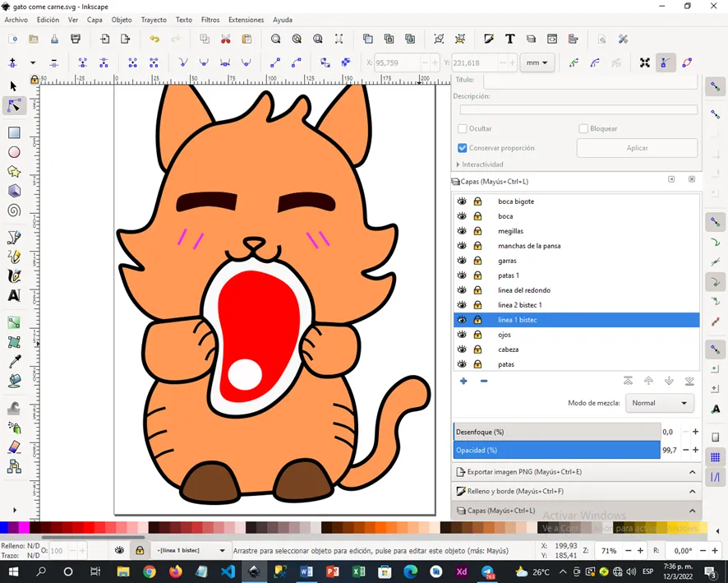Select the Paint Bucket fill tool
728x583 pixels.
pos(14,381)
